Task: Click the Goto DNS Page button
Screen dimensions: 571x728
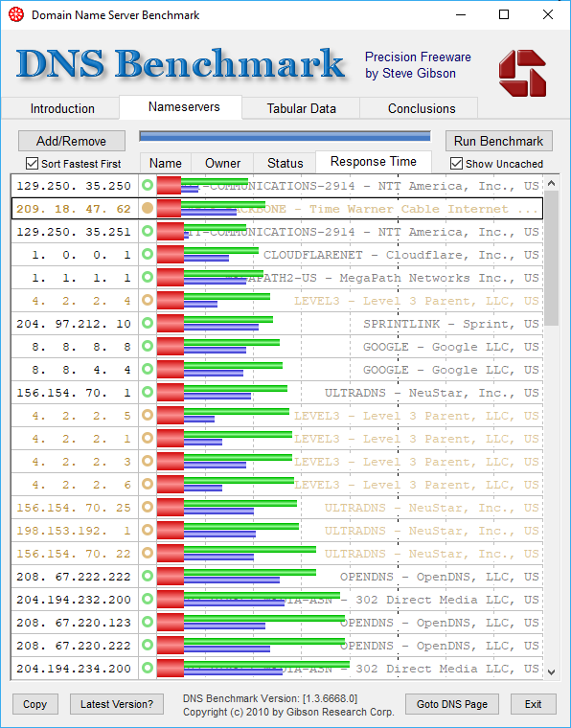Action: tap(451, 704)
